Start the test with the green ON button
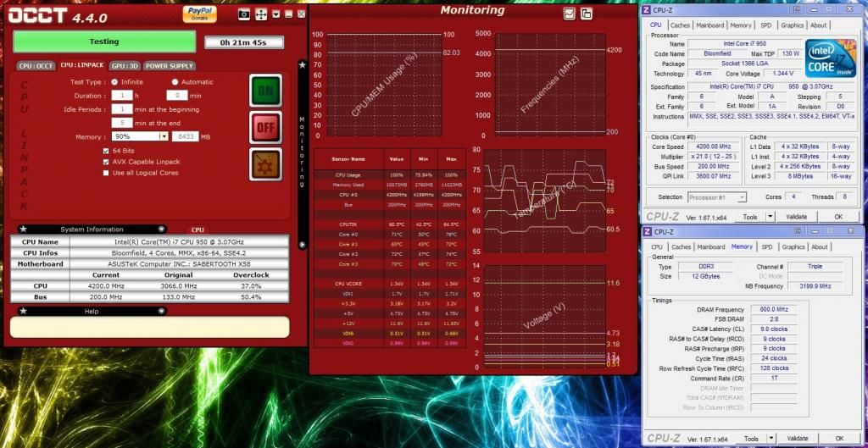Image resolution: width=868 pixels, height=448 pixels. [265, 90]
